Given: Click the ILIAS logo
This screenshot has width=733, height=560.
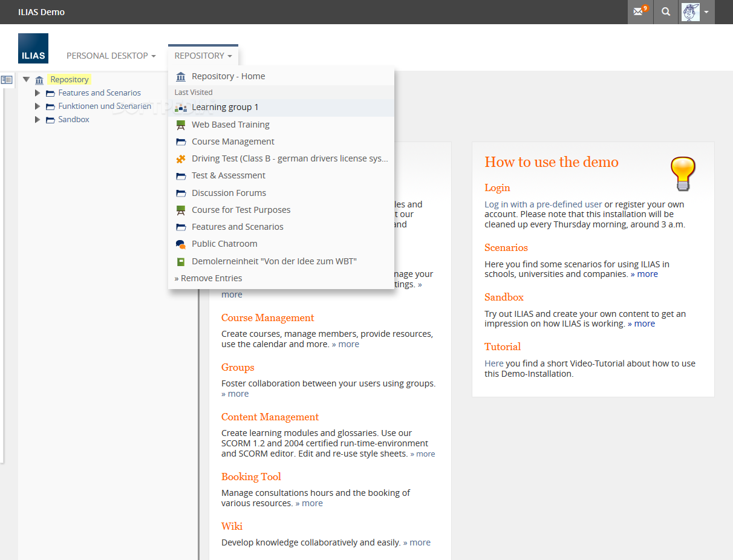Looking at the screenshot, I should 33,48.
